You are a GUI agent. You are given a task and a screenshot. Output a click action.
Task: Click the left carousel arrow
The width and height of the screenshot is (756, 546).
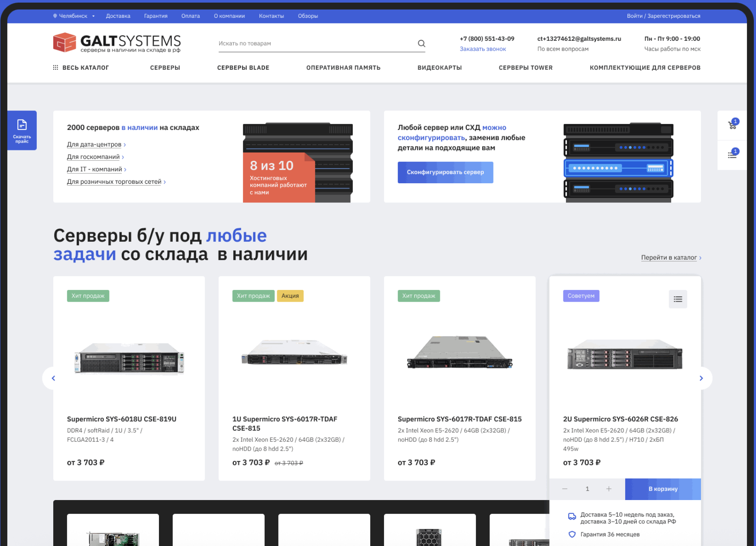pyautogui.click(x=53, y=378)
